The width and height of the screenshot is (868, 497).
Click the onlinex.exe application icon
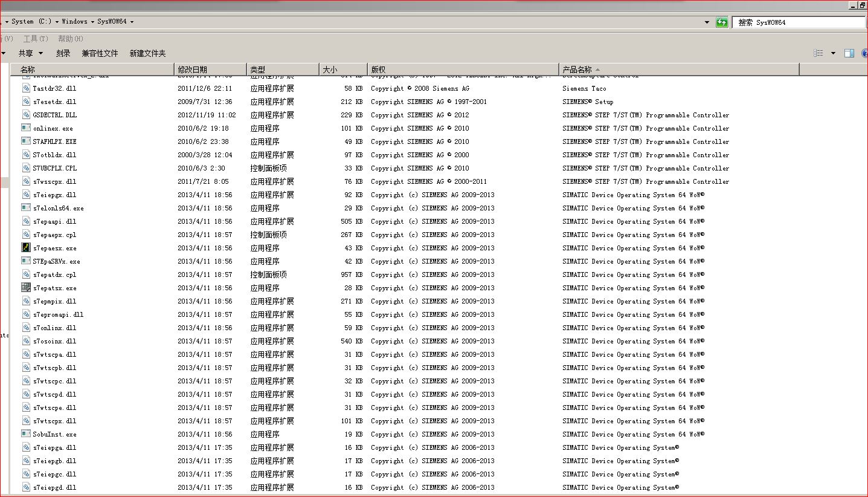(26, 128)
